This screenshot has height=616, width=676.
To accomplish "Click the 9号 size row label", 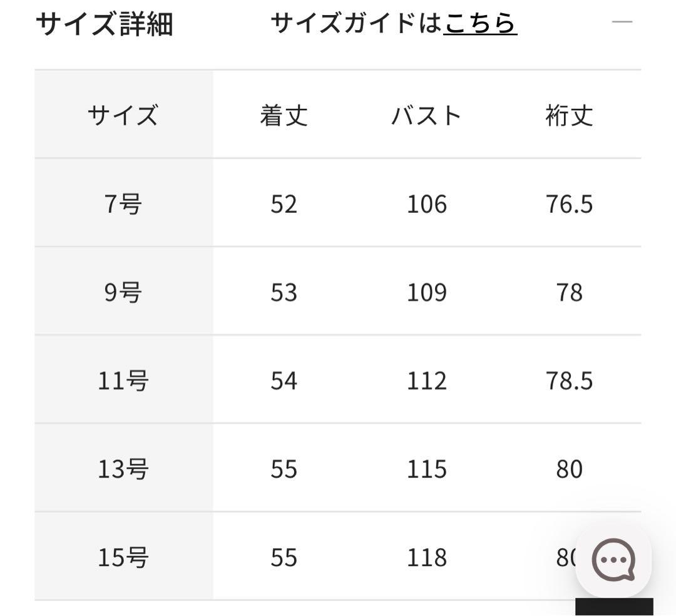I will click(x=123, y=292).
